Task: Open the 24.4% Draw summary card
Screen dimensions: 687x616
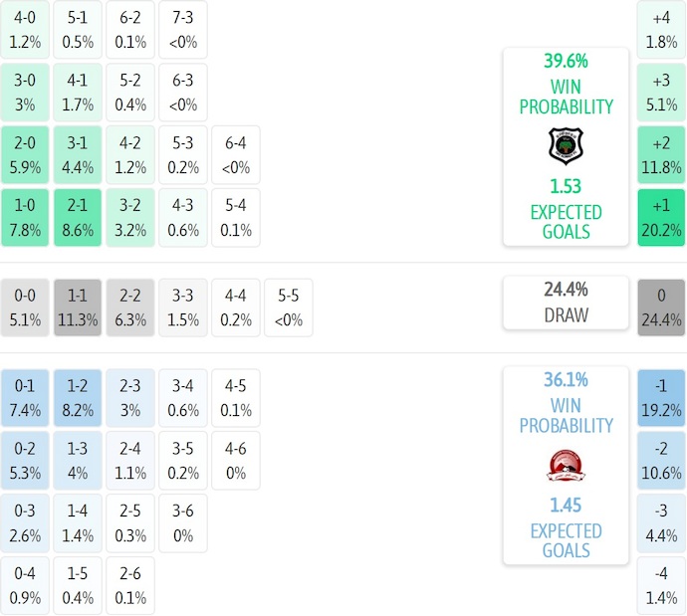Action: [x=566, y=303]
